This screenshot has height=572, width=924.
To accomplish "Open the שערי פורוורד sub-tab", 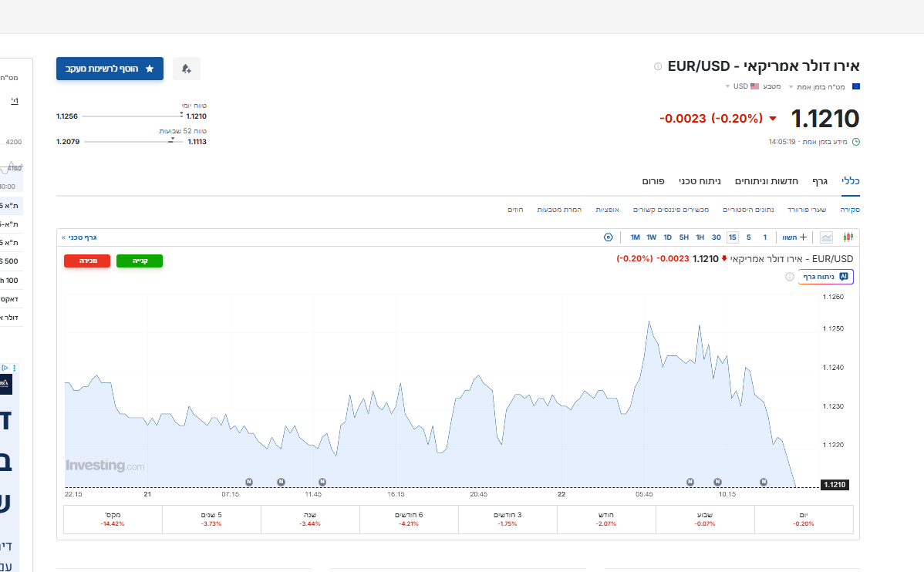I will coord(807,210).
